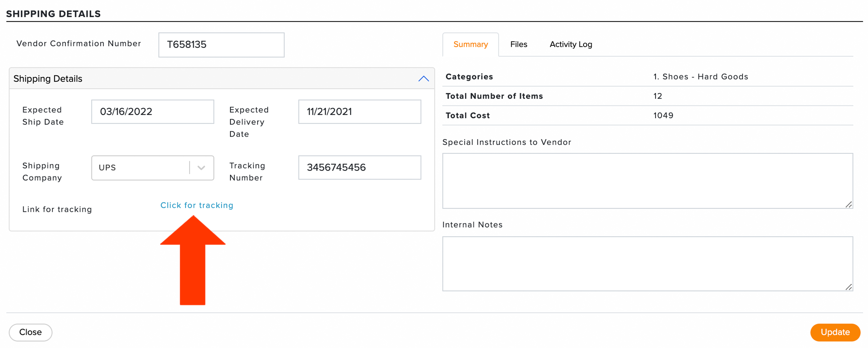Click the Special Instructions textarea resize handle
The height and width of the screenshot is (348, 868).
848,204
